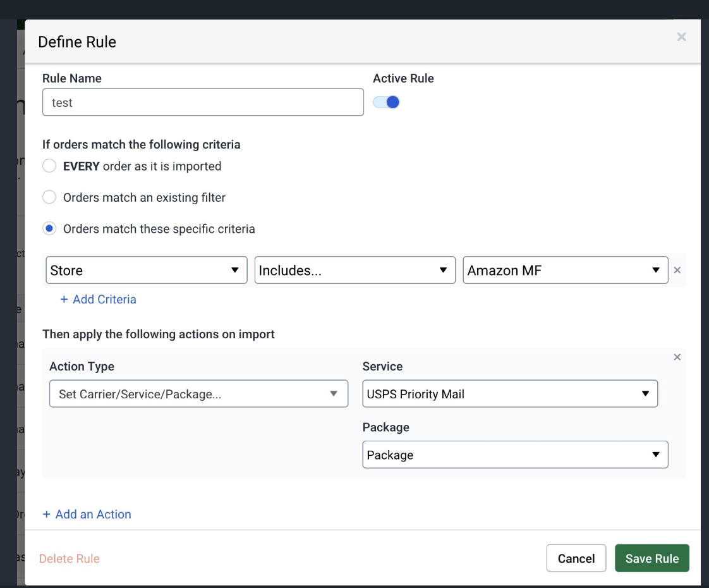Choose Orders match an existing filter
709x588 pixels.
tap(49, 197)
